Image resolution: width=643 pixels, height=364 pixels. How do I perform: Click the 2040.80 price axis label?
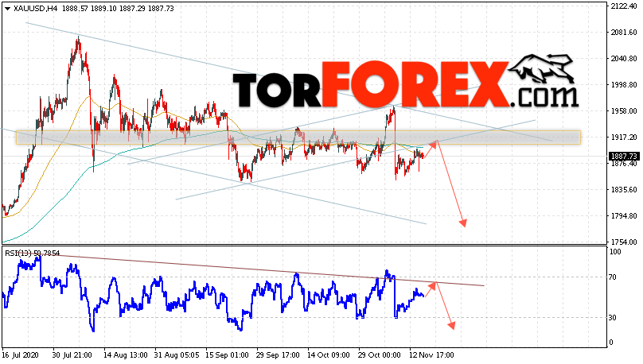point(623,59)
